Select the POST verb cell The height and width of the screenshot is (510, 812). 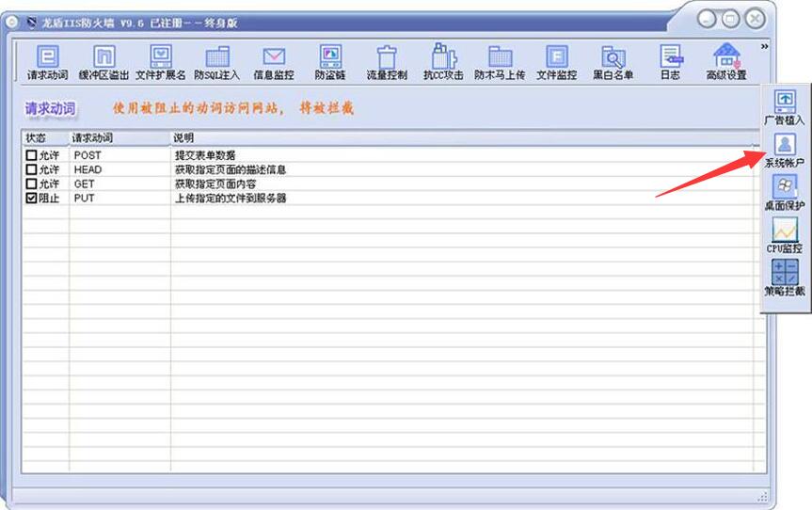click(x=88, y=155)
